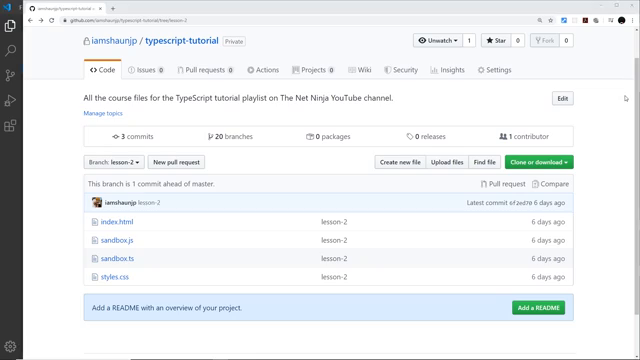Click Edit description button
This screenshot has width=640, height=360.
(562, 98)
